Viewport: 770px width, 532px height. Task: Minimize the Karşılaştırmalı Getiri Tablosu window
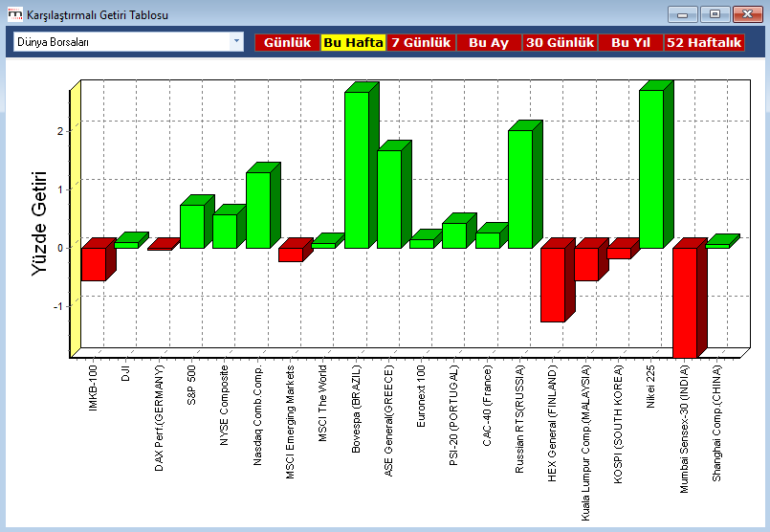pyautogui.click(x=683, y=14)
